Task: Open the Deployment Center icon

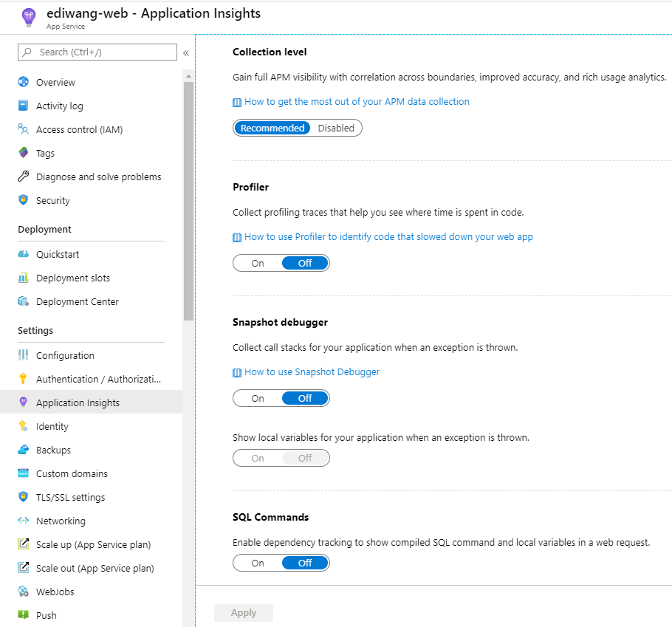Action: coord(23,301)
